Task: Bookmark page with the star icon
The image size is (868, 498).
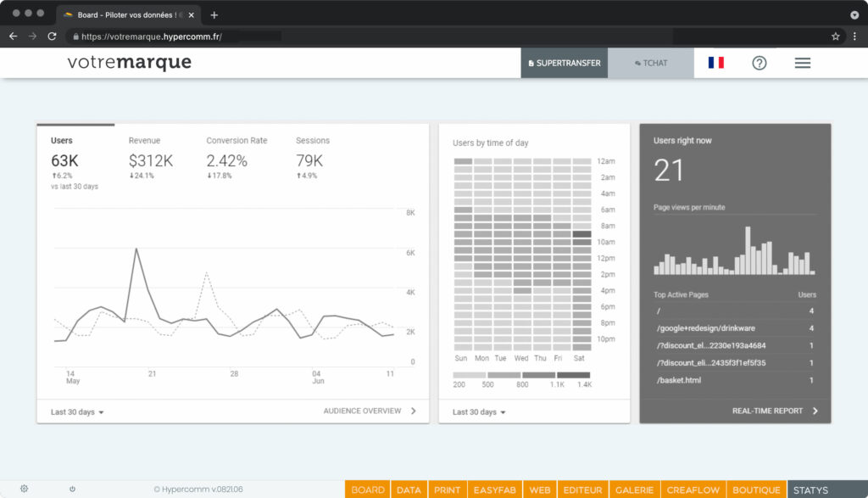Action: (x=835, y=36)
